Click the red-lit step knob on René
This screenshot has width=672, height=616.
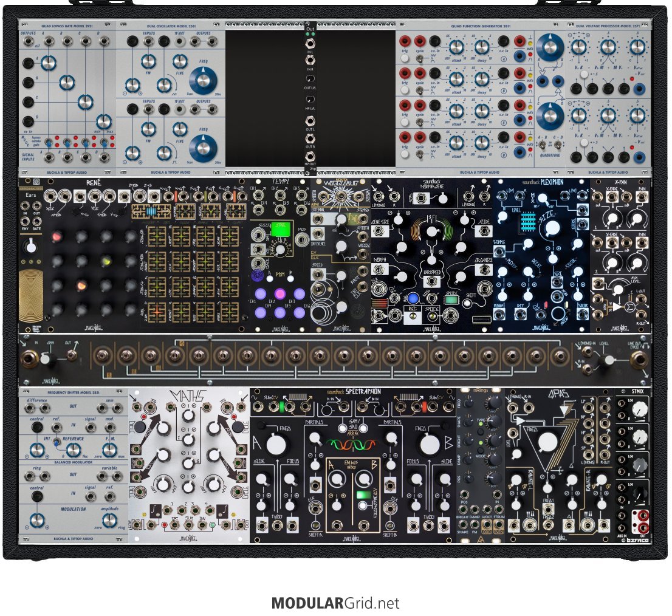[57, 236]
